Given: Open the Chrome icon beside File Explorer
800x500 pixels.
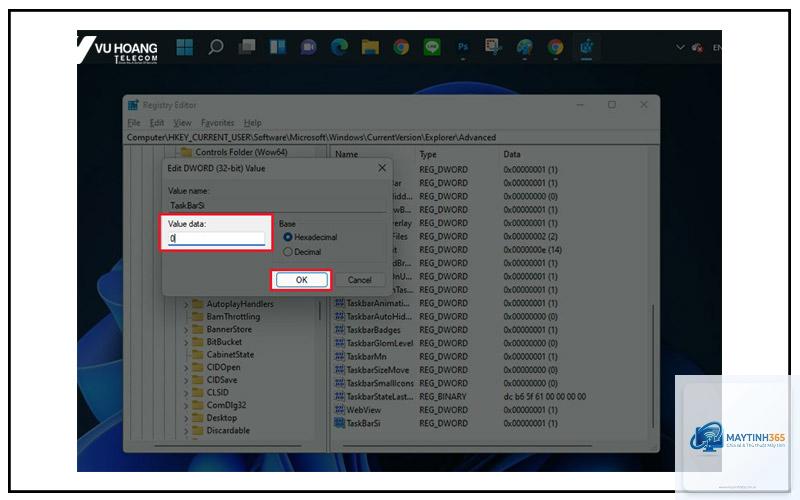Looking at the screenshot, I should pos(401,47).
